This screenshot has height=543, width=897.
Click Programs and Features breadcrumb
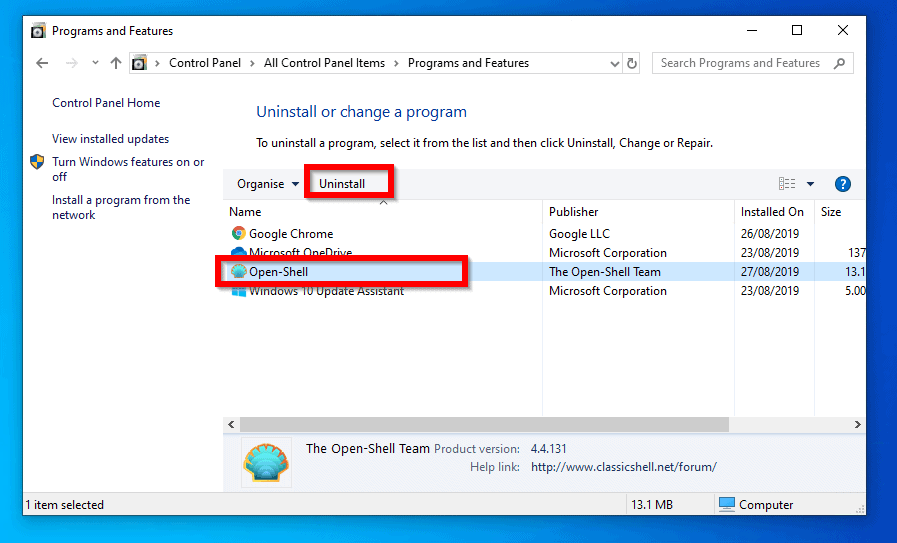point(469,63)
